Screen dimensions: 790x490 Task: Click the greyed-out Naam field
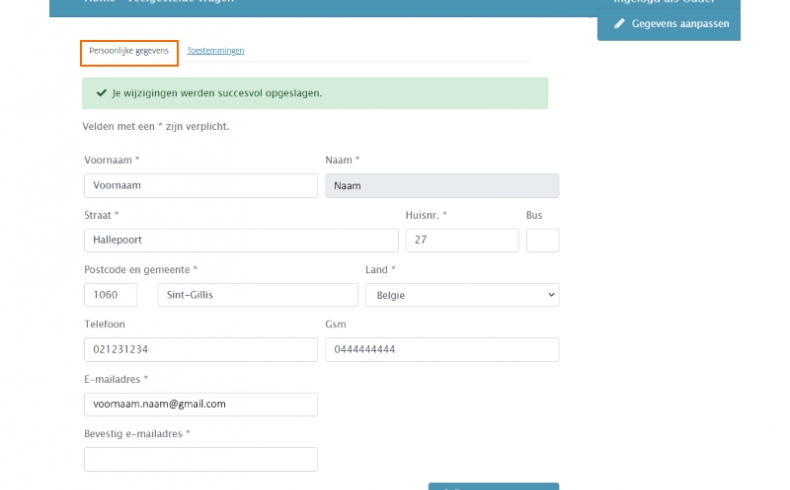pos(442,185)
